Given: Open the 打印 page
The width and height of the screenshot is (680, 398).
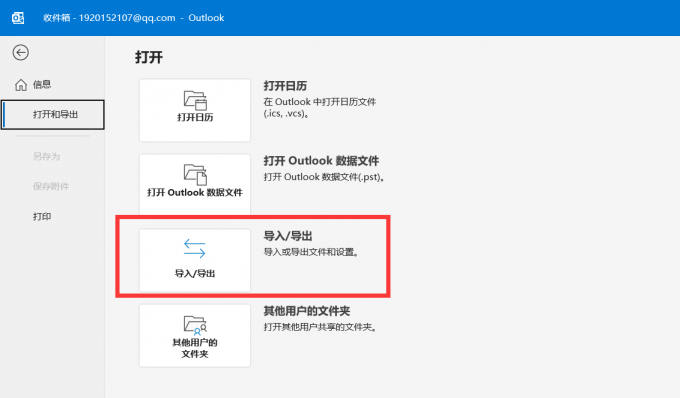Looking at the screenshot, I should point(42,216).
